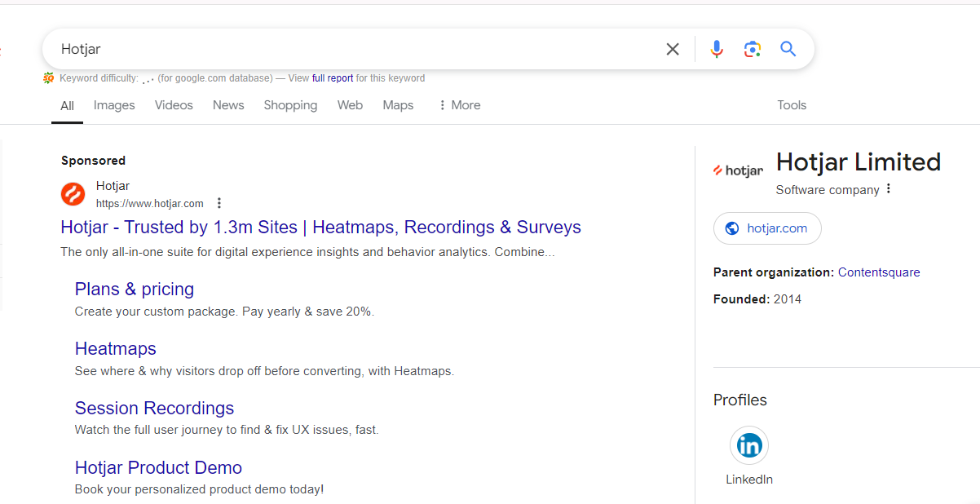
Task: Click the Hotjar orange favicon in ad
Action: (x=73, y=194)
